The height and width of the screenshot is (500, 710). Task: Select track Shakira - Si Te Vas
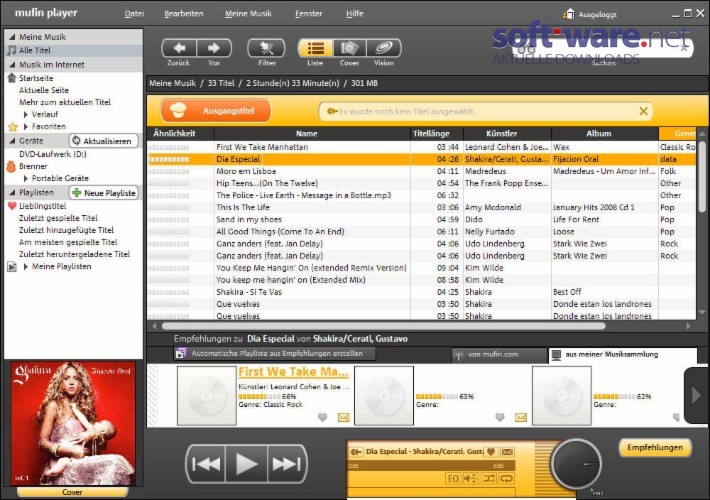[422, 292]
